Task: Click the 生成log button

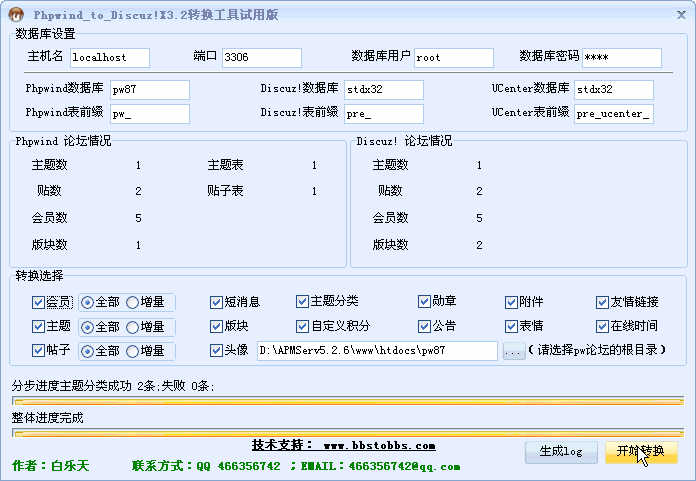Action: click(x=561, y=452)
